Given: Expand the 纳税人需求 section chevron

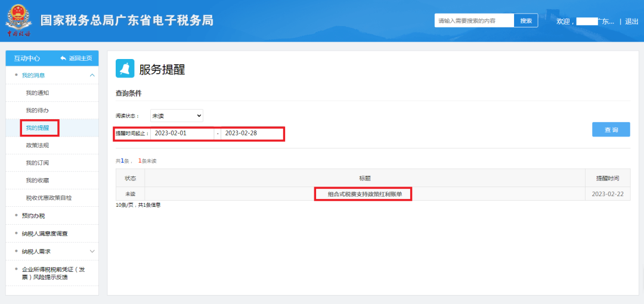Looking at the screenshot, I should (92, 251).
